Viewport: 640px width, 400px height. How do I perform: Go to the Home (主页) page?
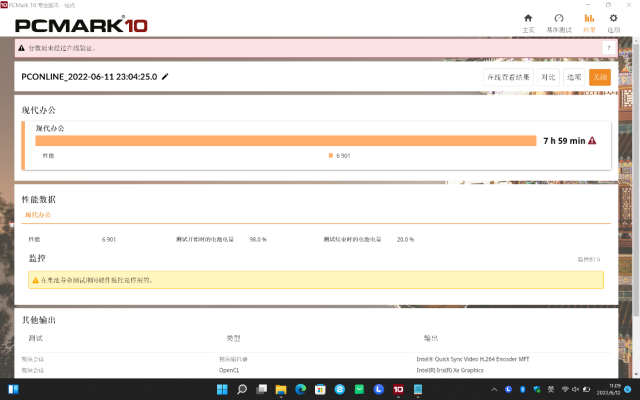point(528,23)
